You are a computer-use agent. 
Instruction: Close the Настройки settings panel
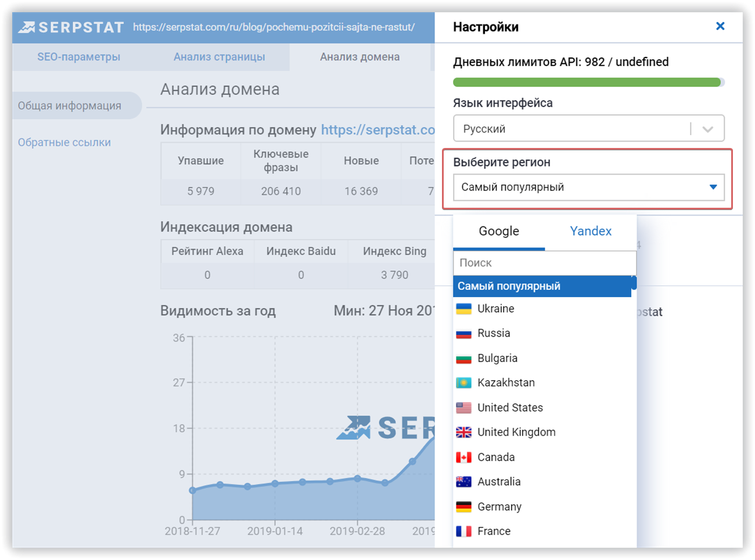[720, 26]
